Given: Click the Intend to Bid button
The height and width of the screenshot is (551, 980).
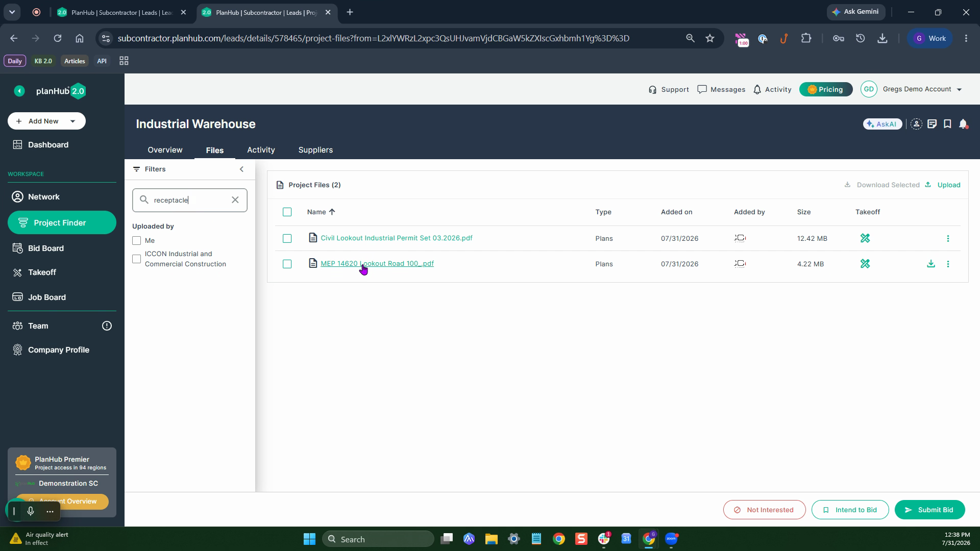Looking at the screenshot, I should (850, 510).
